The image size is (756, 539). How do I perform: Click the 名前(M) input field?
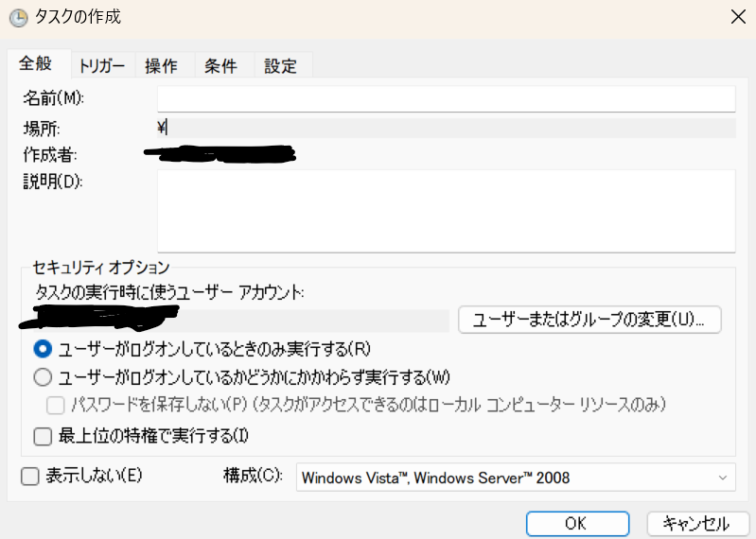pos(446,98)
